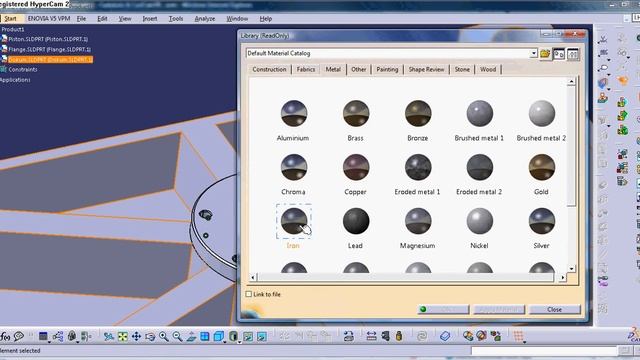Open the ENOVIA V5 VPM menu
The height and width of the screenshot is (360, 640).
tap(49, 19)
